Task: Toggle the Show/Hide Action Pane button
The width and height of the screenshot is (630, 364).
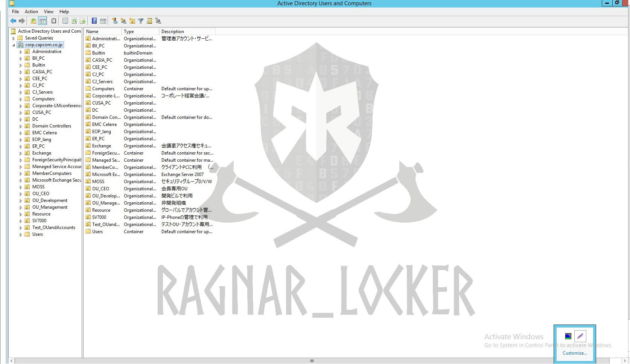Action: pyautogui.click(x=103, y=21)
